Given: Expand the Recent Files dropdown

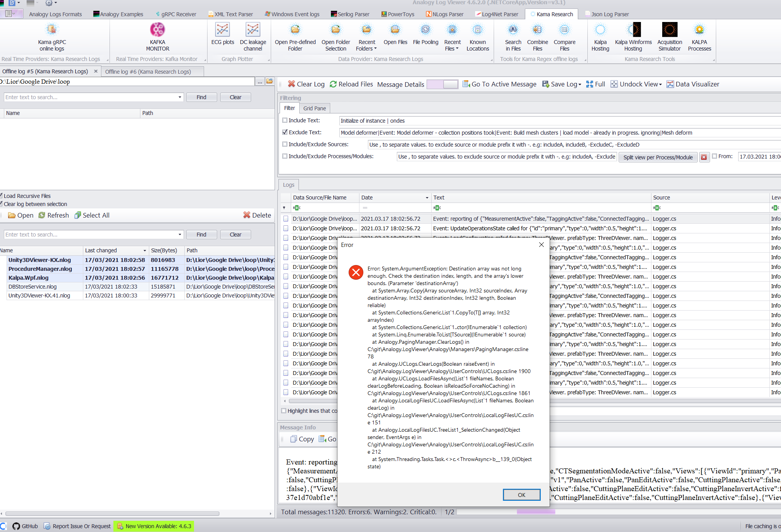Looking at the screenshot, I should tap(457, 49).
